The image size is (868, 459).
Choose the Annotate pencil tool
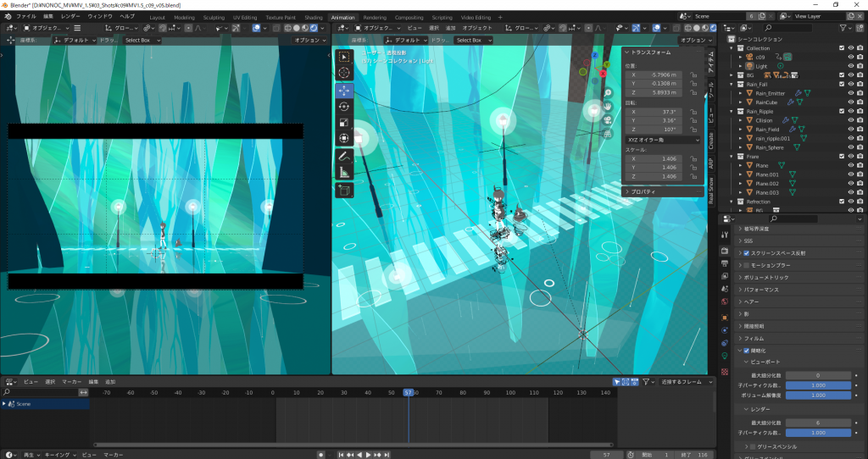click(344, 156)
